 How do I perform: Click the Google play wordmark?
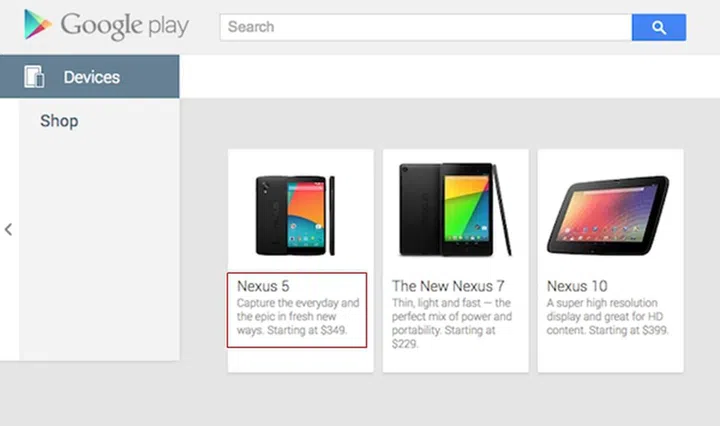(x=124, y=26)
